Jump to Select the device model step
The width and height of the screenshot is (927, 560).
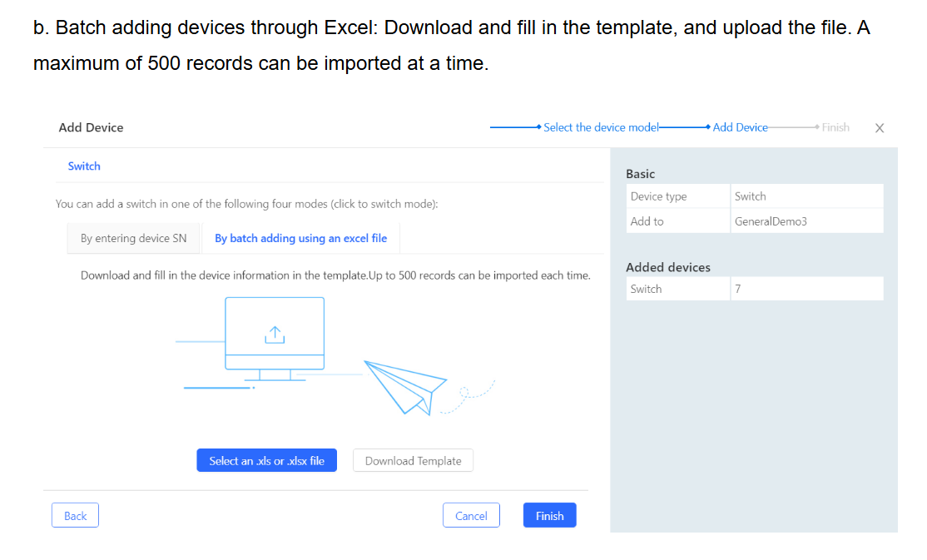(601, 127)
